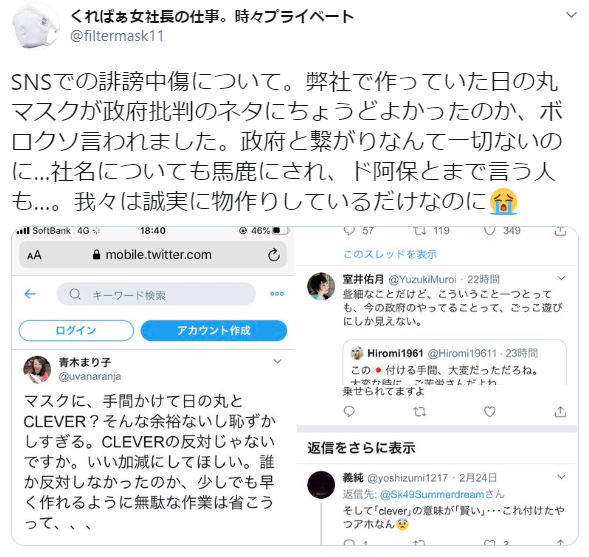The image size is (589, 557).
Task: Open the tweet options chevron for filtermask11's tweet
Action: 571,15
